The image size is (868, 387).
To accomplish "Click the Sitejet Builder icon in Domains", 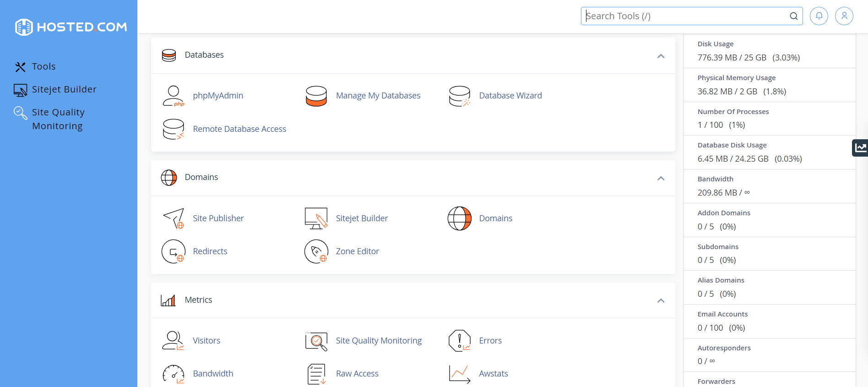I will point(316,218).
